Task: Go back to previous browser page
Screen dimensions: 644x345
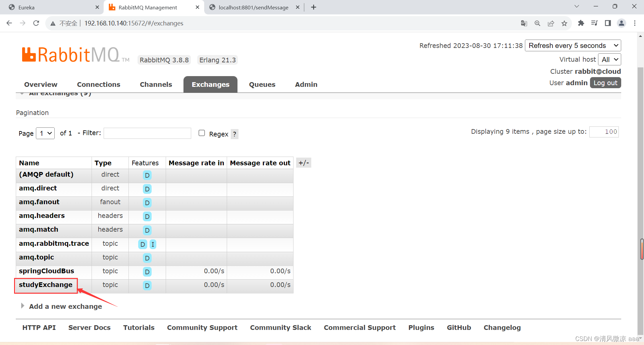Action: (9, 23)
